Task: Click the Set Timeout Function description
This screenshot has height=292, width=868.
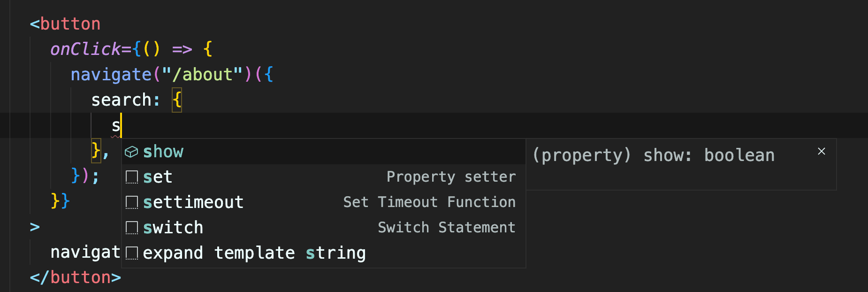Action: click(x=429, y=202)
